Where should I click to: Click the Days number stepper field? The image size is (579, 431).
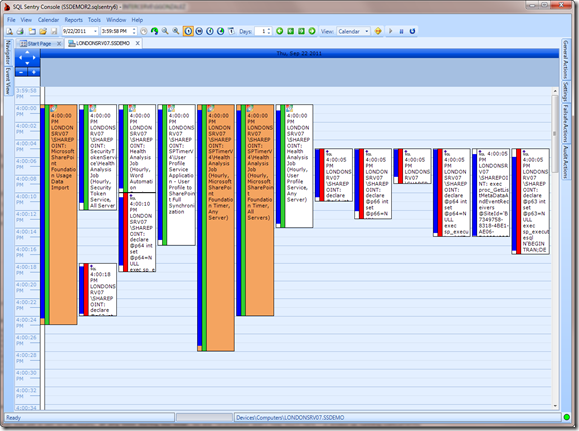click(x=263, y=31)
